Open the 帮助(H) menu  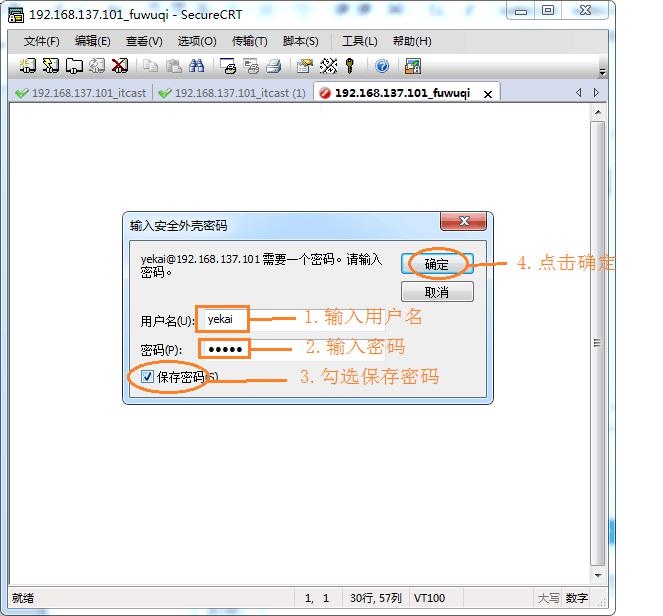tap(412, 41)
